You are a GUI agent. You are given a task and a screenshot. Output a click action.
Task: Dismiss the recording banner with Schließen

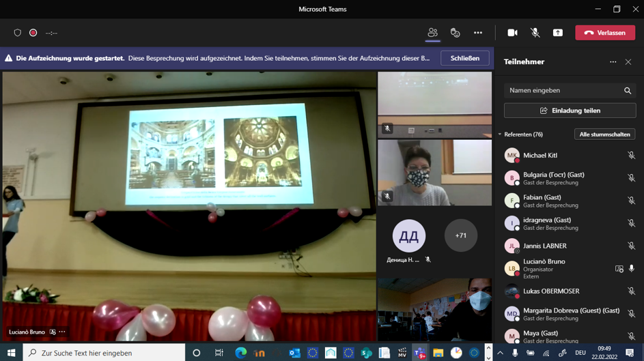click(x=464, y=59)
